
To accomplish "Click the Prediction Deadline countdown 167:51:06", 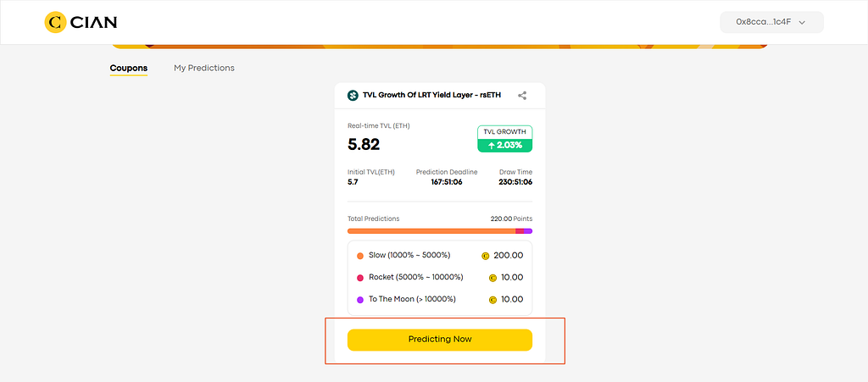I will coord(447,182).
